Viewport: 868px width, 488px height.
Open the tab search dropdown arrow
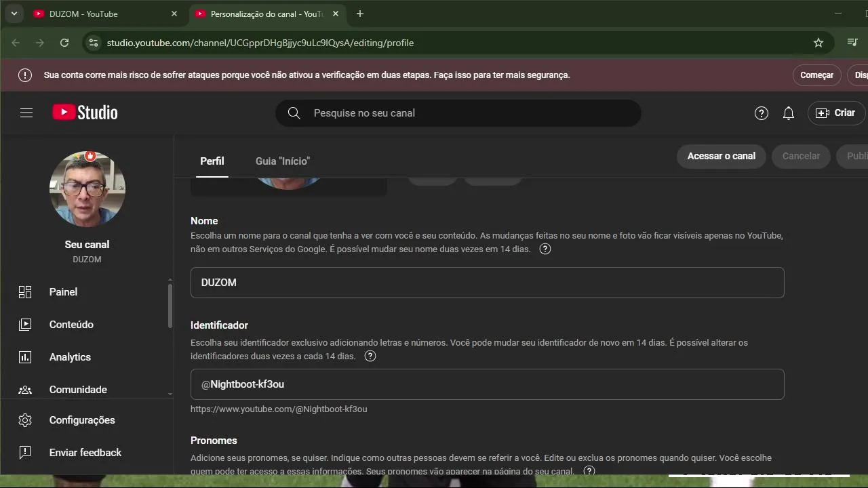point(14,14)
